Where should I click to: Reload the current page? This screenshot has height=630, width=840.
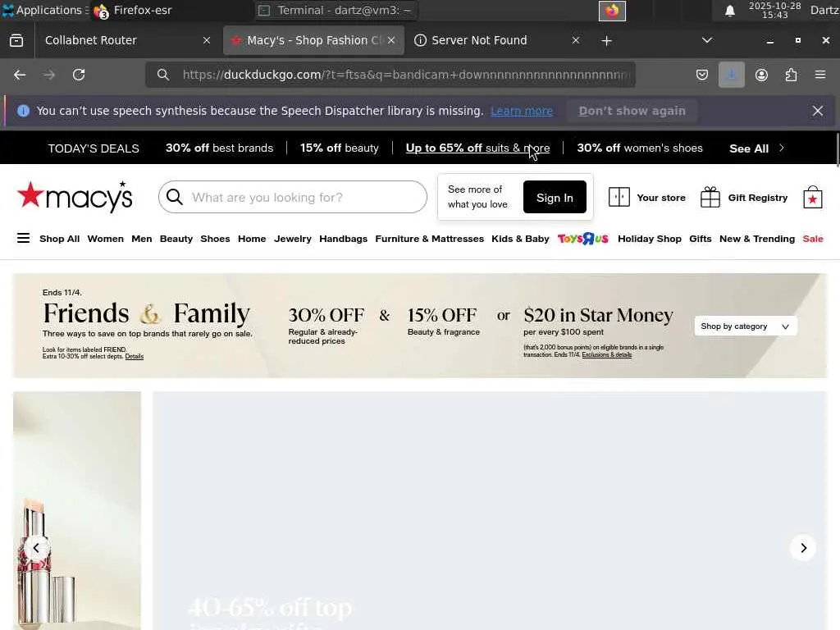(x=79, y=75)
